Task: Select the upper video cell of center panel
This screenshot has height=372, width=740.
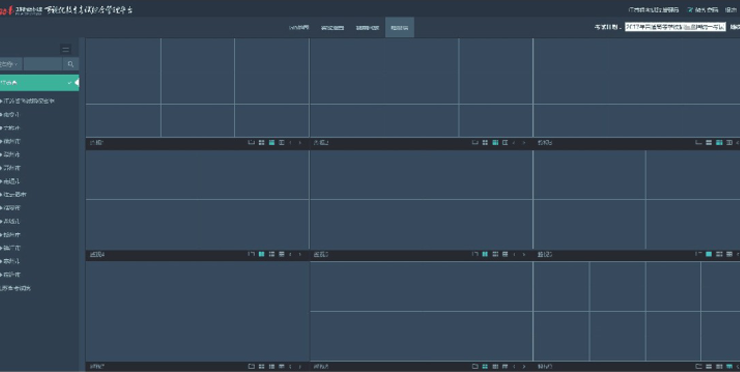Action: [421, 175]
